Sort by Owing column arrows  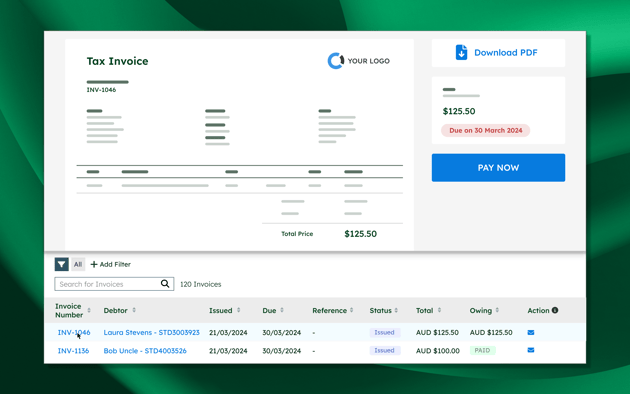(x=497, y=310)
